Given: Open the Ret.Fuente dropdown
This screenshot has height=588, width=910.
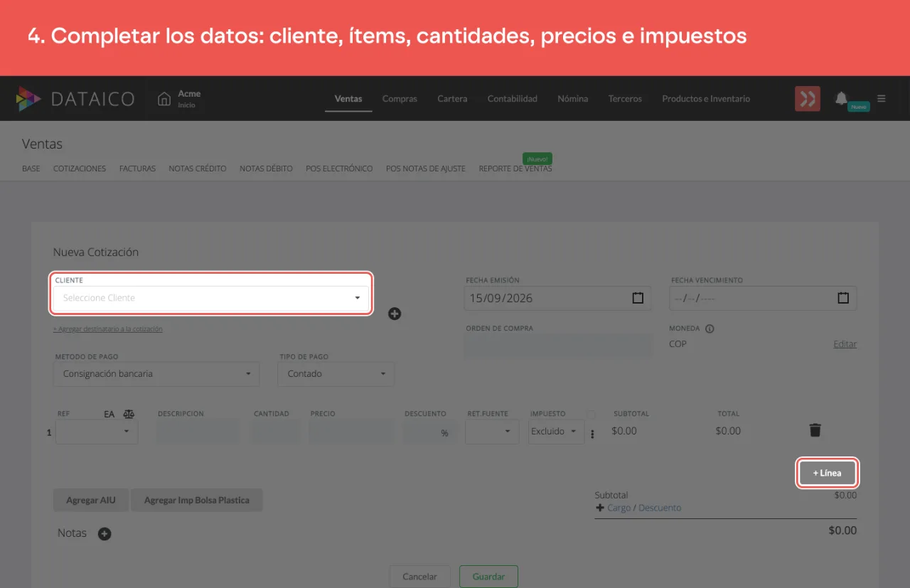Looking at the screenshot, I should coord(492,432).
